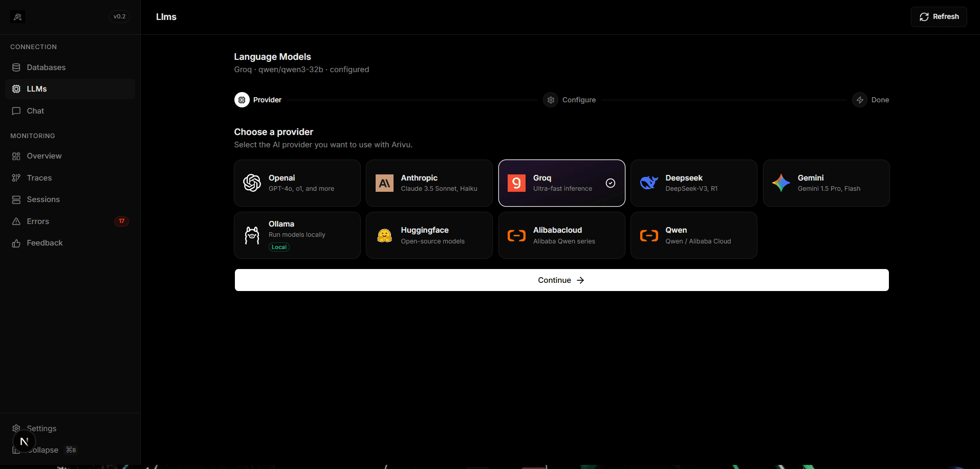Click the LLMs chip icon
The image size is (980, 469).
click(x=16, y=89)
